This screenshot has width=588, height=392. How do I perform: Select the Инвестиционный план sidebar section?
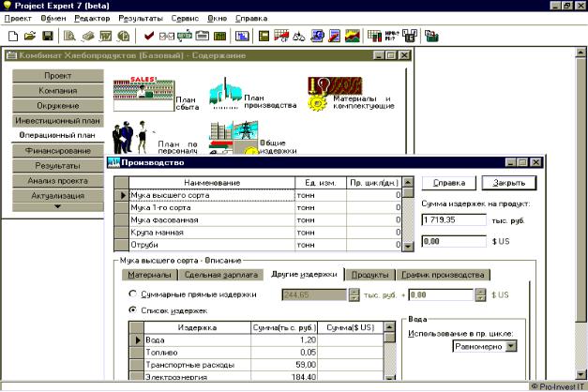58,120
